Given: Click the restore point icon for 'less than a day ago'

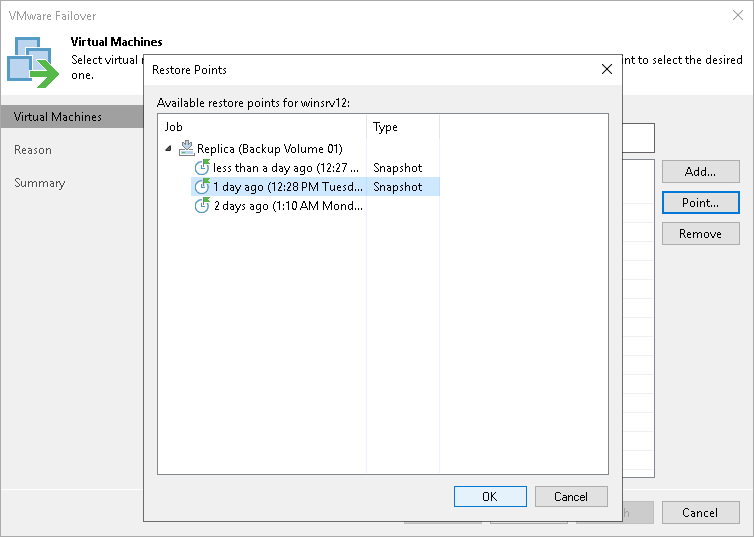Looking at the screenshot, I should click(202, 167).
